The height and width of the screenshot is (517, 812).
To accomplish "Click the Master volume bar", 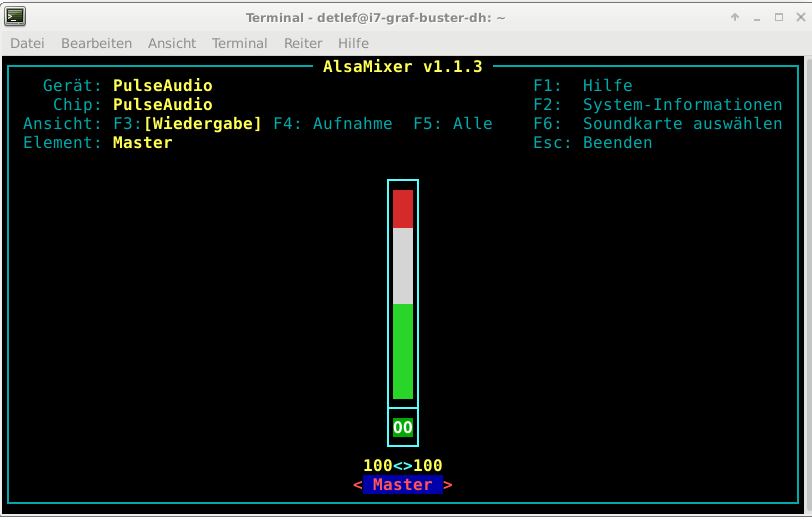I will 403,294.
